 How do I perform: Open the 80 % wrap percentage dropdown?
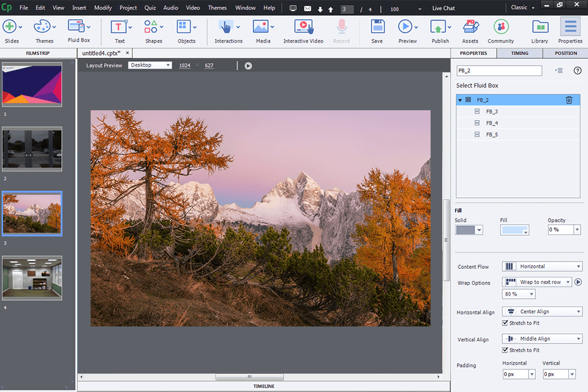pyautogui.click(x=519, y=294)
